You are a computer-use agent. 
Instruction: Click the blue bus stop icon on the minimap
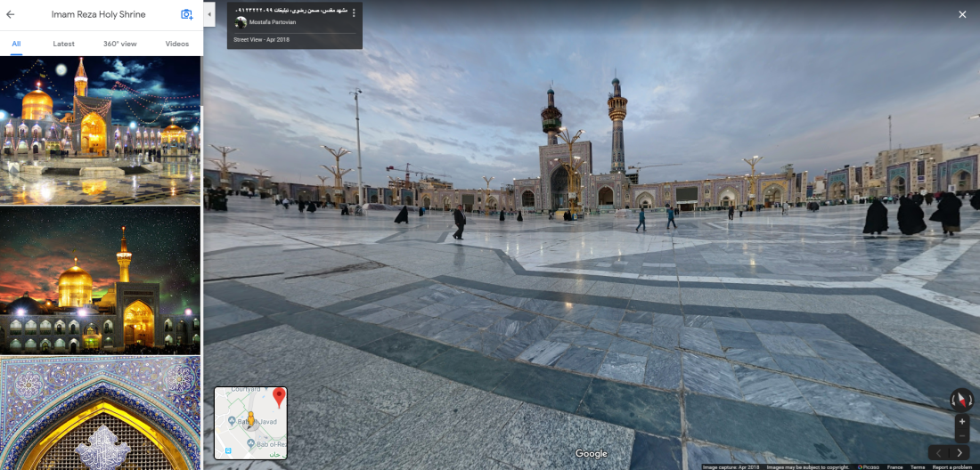(228, 450)
